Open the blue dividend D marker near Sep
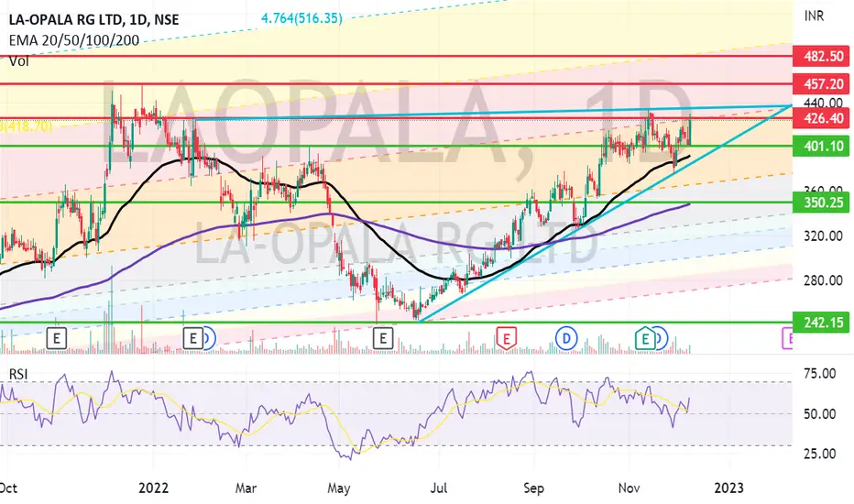The width and height of the screenshot is (854, 504). [x=566, y=339]
